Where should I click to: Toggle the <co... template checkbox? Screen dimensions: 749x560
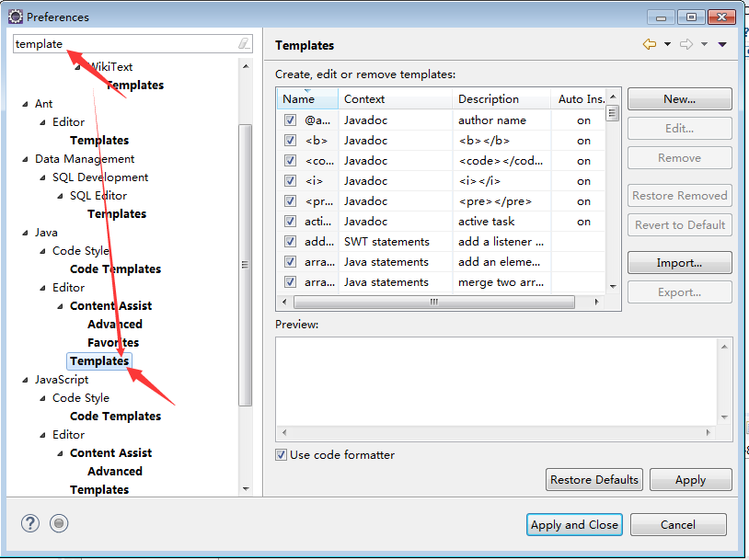[x=290, y=160]
